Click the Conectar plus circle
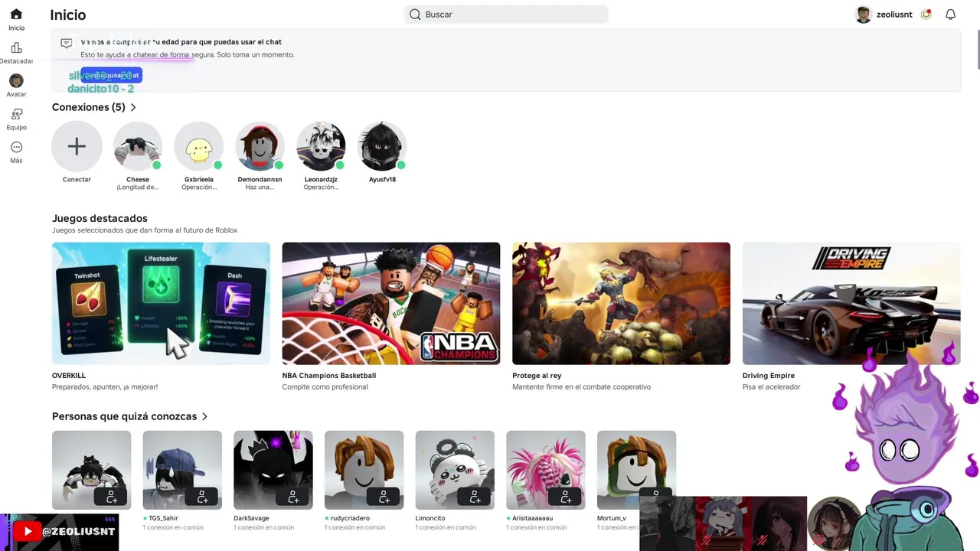This screenshot has width=980, height=551. [77, 146]
